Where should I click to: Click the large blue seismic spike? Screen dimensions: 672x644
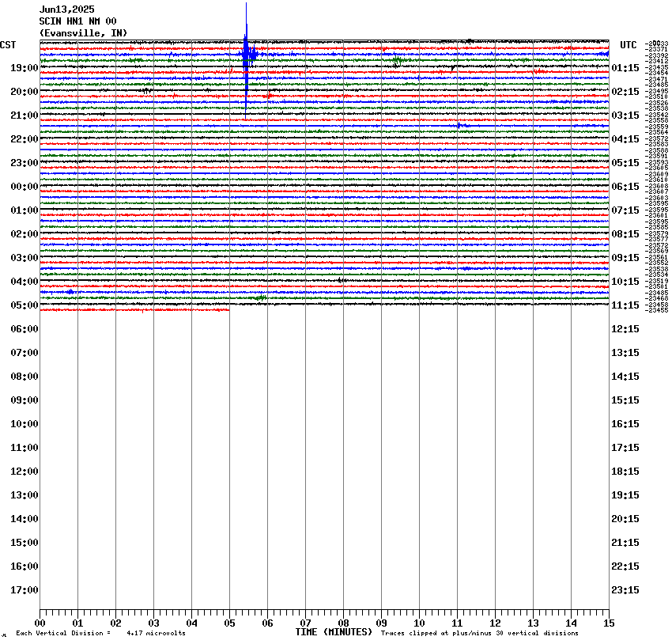click(x=246, y=60)
